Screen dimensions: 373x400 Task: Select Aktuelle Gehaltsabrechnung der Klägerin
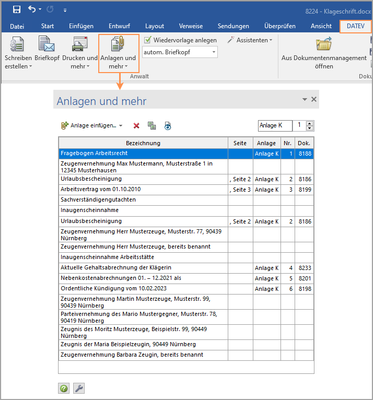[186, 268]
